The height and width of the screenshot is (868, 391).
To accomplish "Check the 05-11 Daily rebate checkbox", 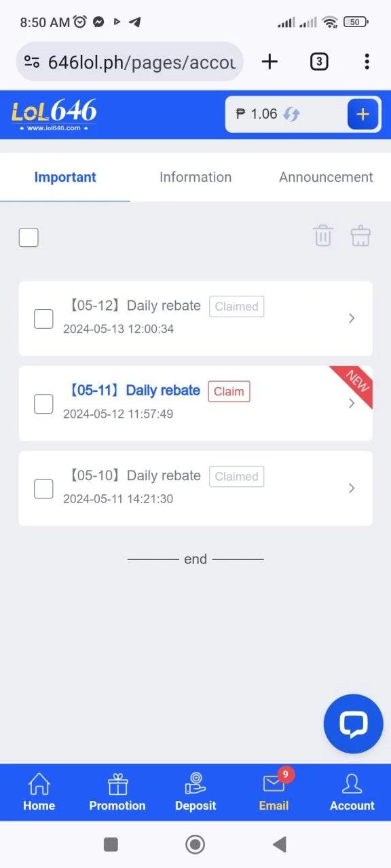I will click(x=43, y=403).
